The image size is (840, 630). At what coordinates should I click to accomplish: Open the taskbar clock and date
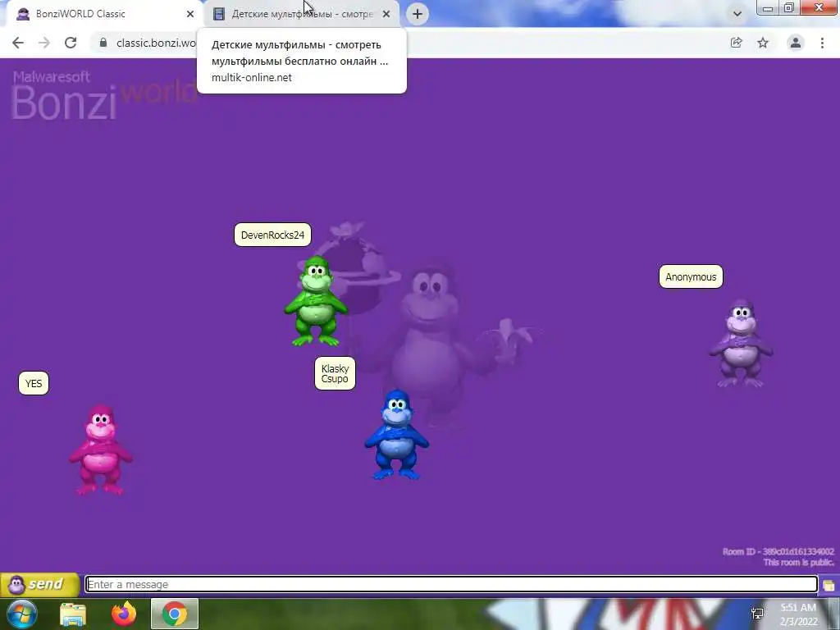click(x=799, y=614)
